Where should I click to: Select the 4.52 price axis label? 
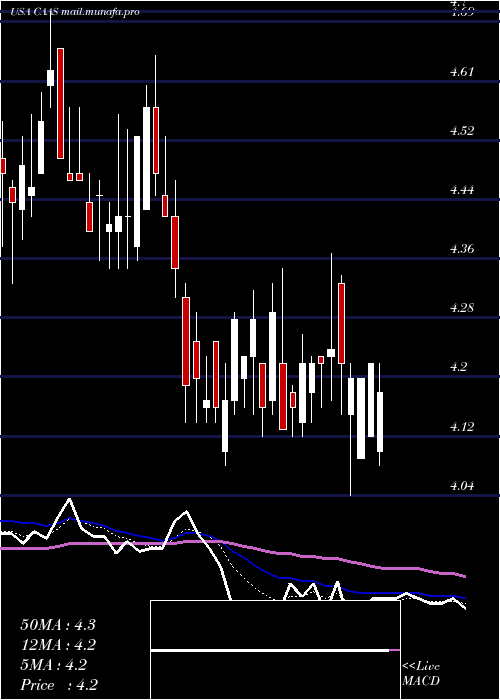(x=462, y=131)
